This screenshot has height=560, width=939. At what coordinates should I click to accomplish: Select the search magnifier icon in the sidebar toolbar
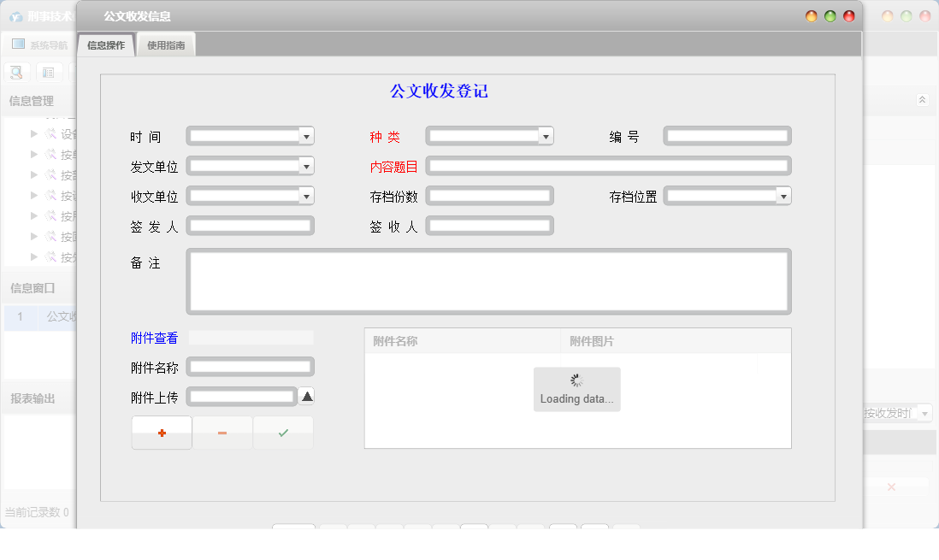15,72
